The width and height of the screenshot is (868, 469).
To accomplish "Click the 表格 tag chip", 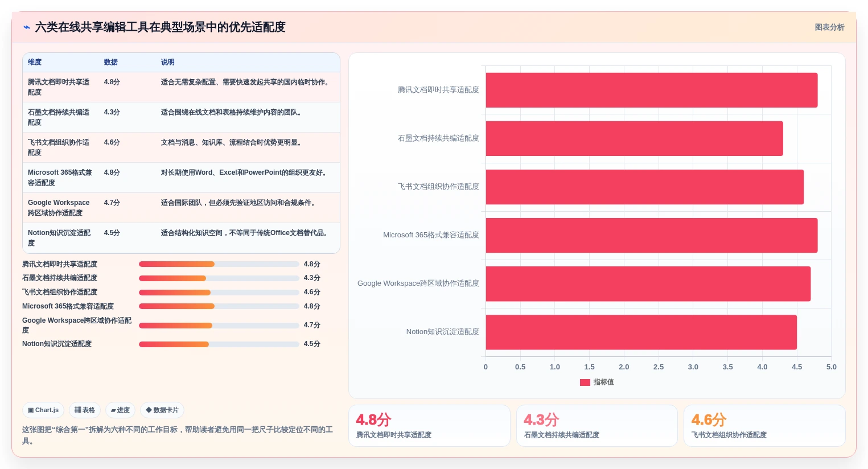I will pyautogui.click(x=85, y=410).
